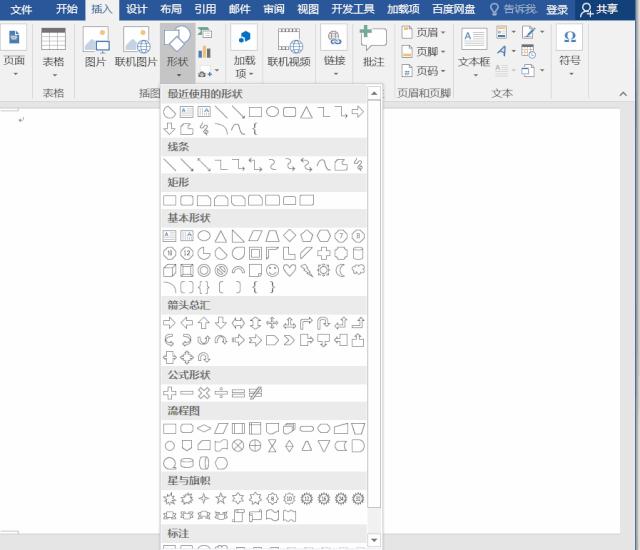Click the 登录 sign-in link
The image size is (640, 550).
(557, 9)
